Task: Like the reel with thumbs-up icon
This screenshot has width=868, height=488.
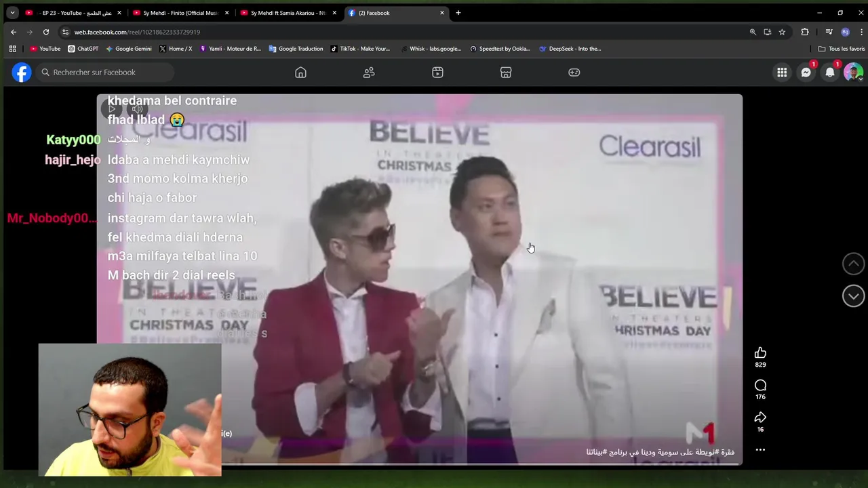Action: (x=760, y=352)
